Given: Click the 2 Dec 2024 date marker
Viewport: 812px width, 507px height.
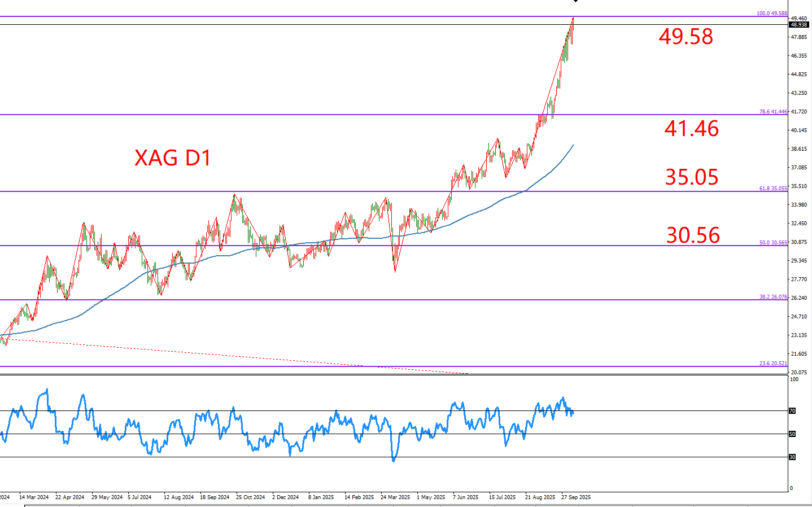Looking at the screenshot, I should 285,497.
